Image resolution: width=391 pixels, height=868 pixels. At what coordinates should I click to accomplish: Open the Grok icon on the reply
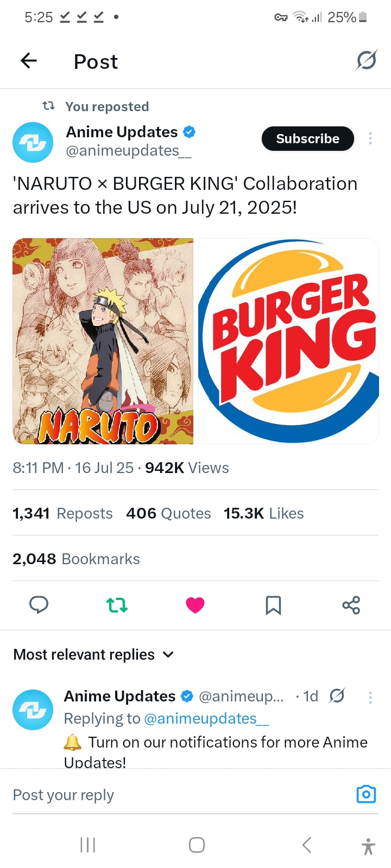337,695
